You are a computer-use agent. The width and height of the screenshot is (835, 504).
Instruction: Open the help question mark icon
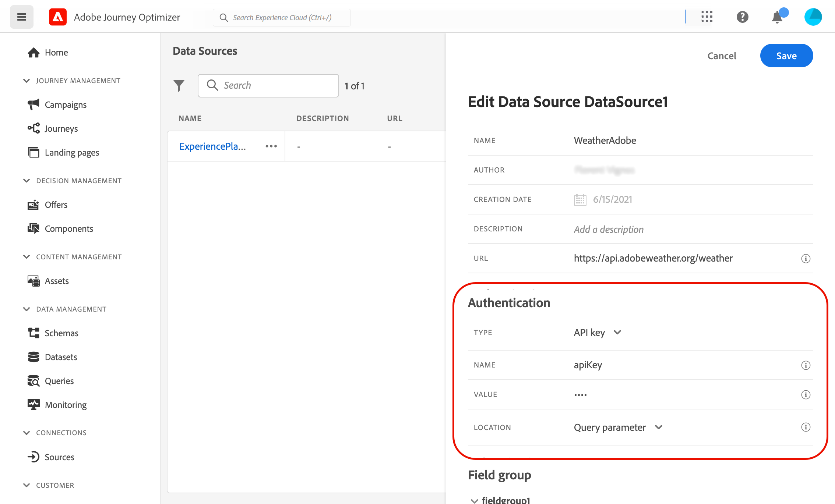[742, 17]
